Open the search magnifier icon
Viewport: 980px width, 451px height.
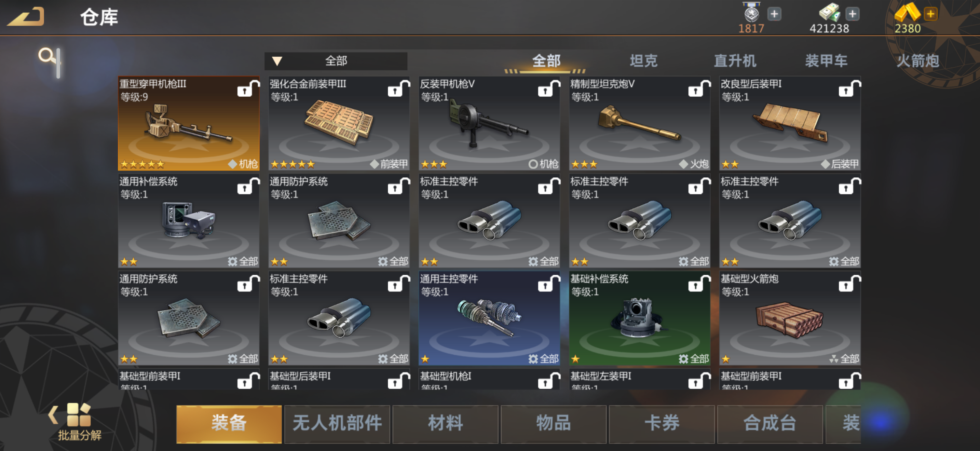[x=47, y=56]
